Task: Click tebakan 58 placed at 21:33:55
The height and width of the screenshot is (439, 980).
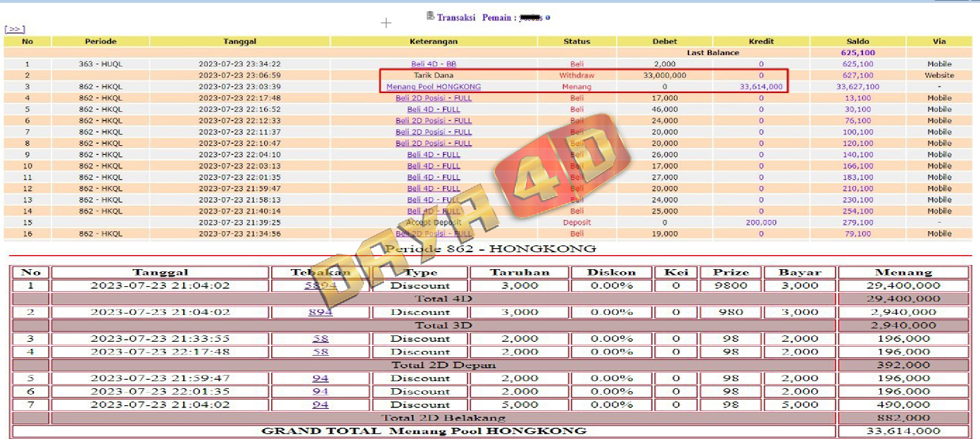Action: 320,339
